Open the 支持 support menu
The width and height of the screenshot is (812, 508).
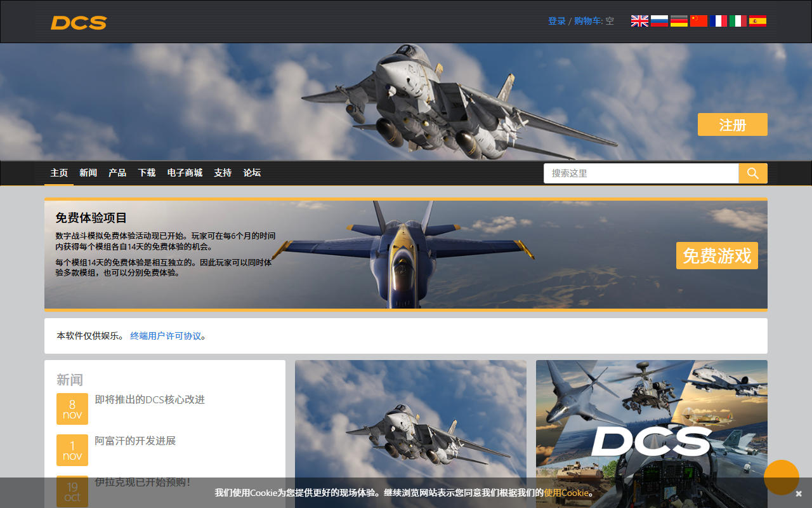click(223, 173)
